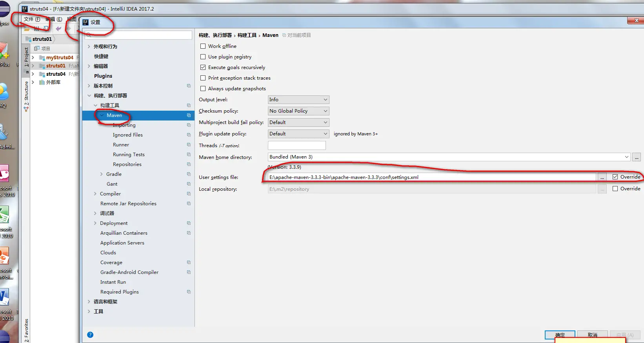
Task: Open the Plugin update policy dropdown
Action: (298, 134)
